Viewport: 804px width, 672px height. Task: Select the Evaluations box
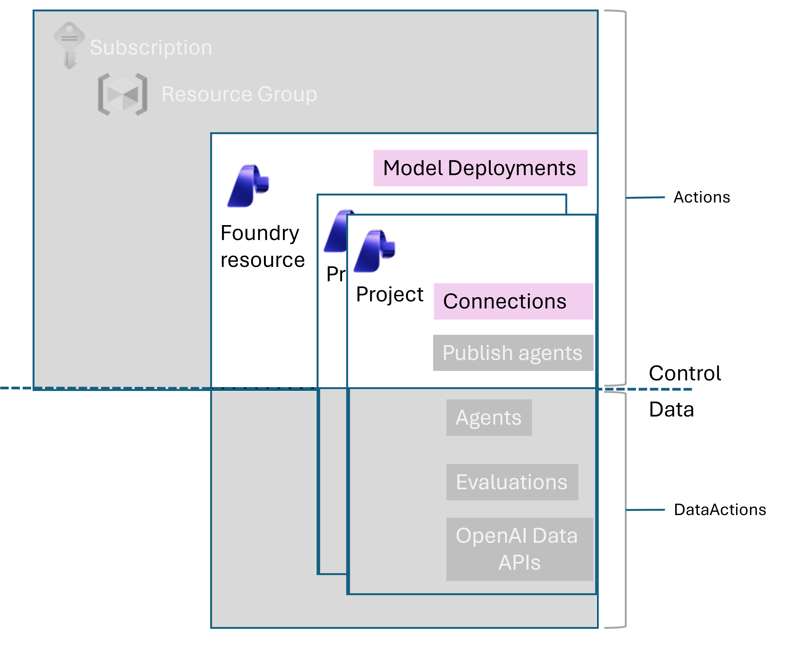(x=512, y=482)
